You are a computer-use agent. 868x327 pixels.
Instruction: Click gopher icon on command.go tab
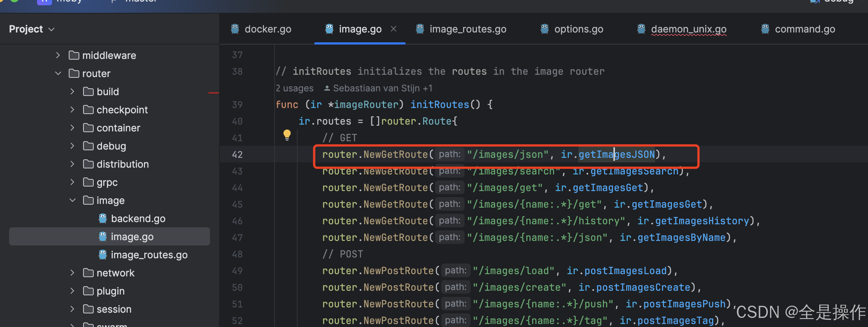click(765, 29)
